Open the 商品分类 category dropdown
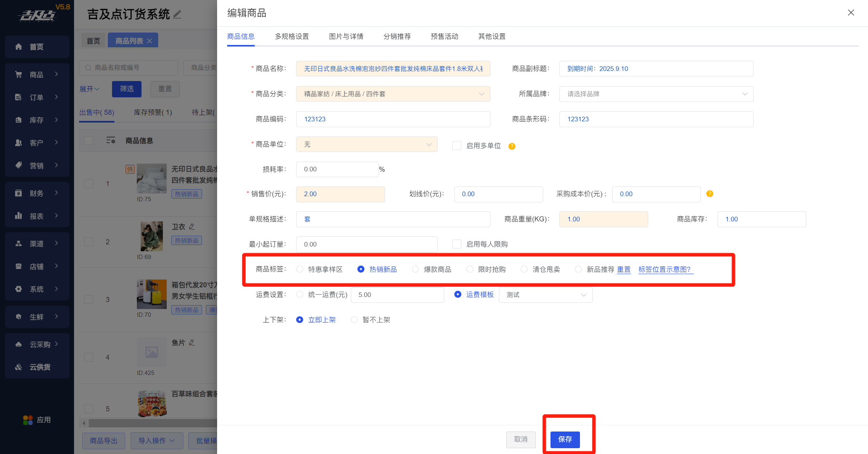This screenshot has width=868, height=454. 393,94
